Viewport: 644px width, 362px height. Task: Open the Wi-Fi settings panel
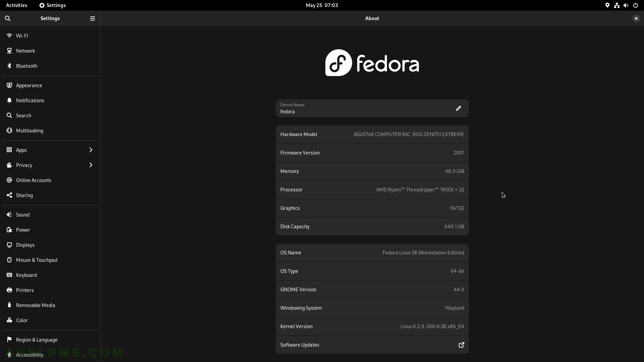coord(50,36)
